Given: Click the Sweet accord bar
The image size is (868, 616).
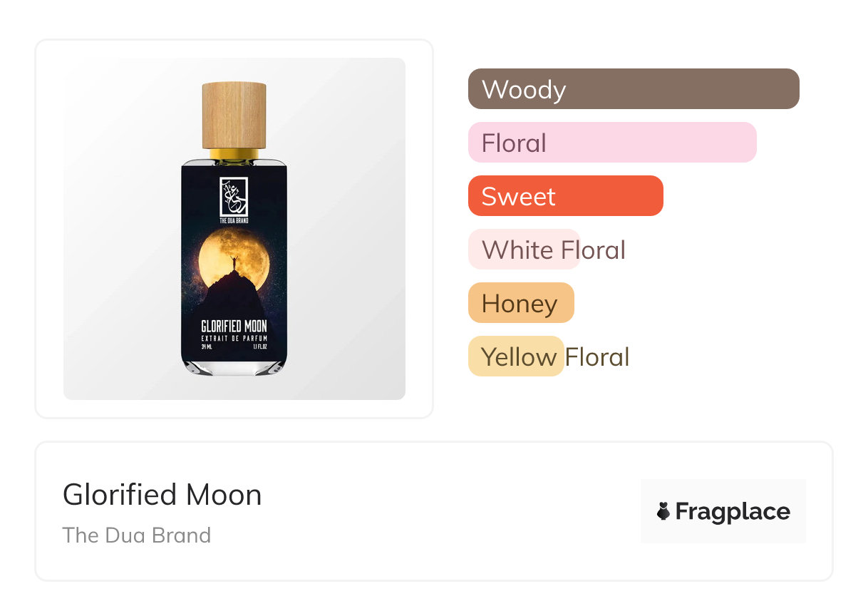Looking at the screenshot, I should pyautogui.click(x=565, y=196).
